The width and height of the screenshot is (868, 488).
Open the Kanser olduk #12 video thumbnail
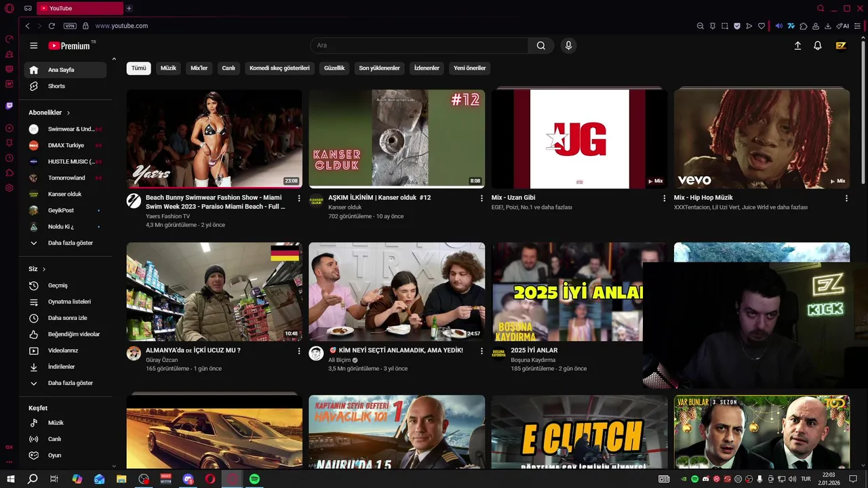[x=397, y=139]
